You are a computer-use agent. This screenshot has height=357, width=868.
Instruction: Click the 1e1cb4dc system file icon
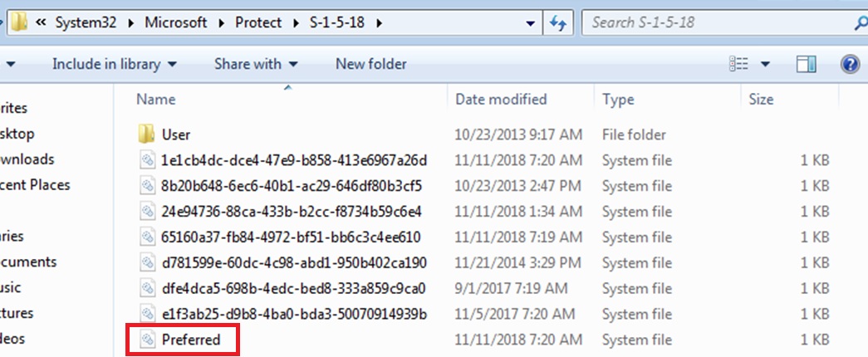coord(147,160)
